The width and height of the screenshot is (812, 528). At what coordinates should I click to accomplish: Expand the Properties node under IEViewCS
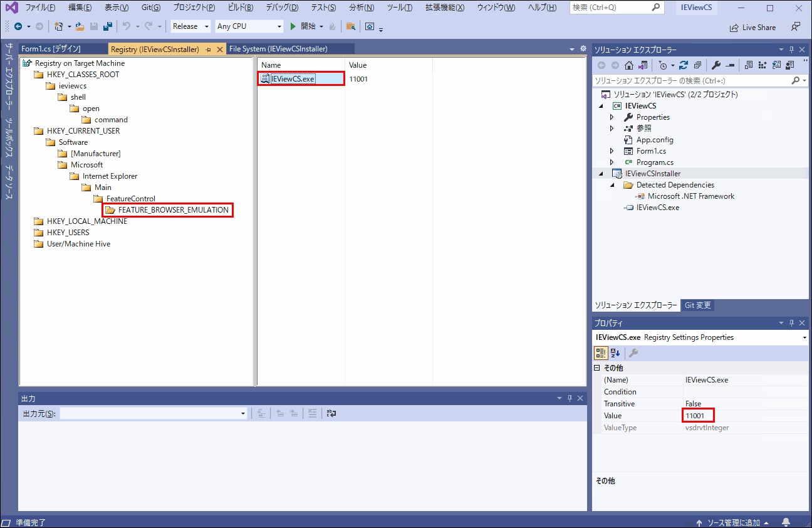tap(612, 117)
